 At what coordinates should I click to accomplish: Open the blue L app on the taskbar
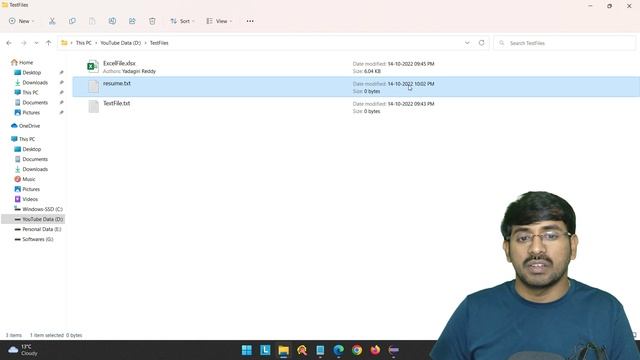265,350
